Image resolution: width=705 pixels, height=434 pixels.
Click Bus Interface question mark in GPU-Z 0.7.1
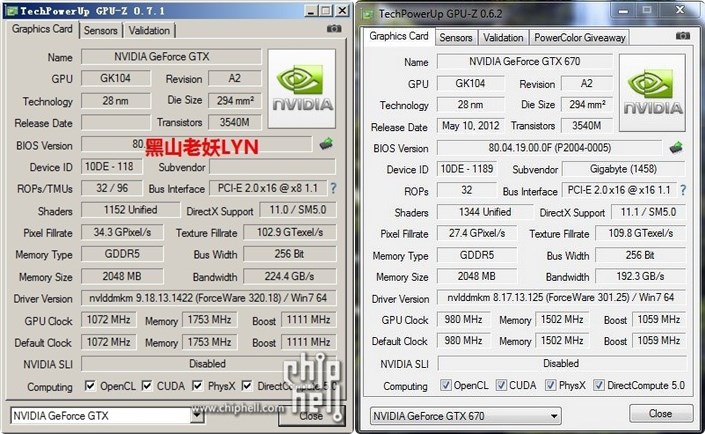333,188
